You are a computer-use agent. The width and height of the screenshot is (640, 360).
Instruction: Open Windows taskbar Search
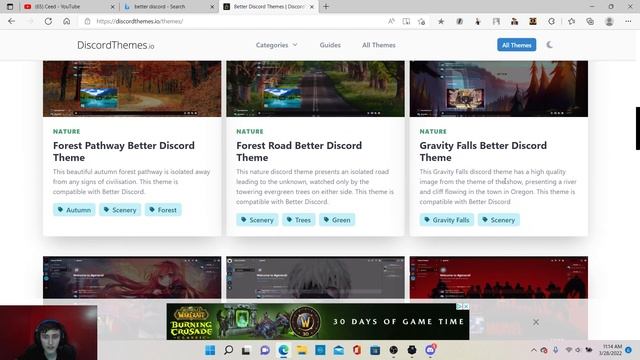229,350
